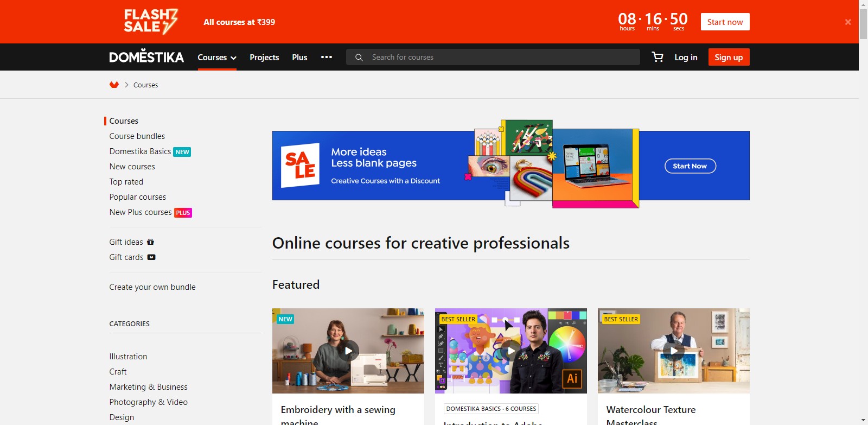Play the Embroidery course video preview
Viewport: 868px width, 425px height.
tap(348, 351)
